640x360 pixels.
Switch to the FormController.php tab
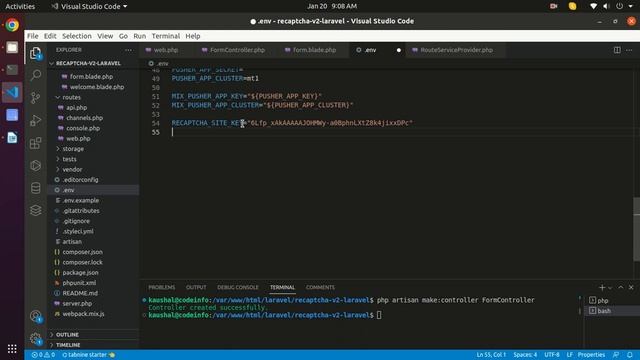point(237,50)
